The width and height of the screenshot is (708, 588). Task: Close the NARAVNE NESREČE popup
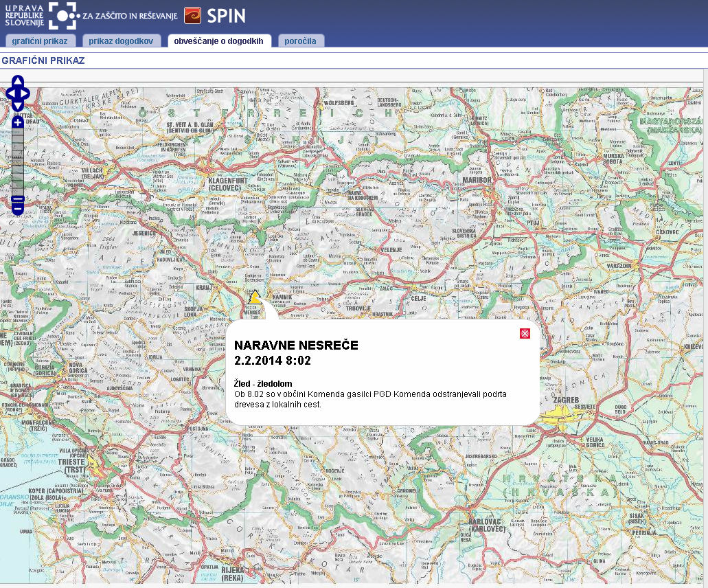point(525,333)
